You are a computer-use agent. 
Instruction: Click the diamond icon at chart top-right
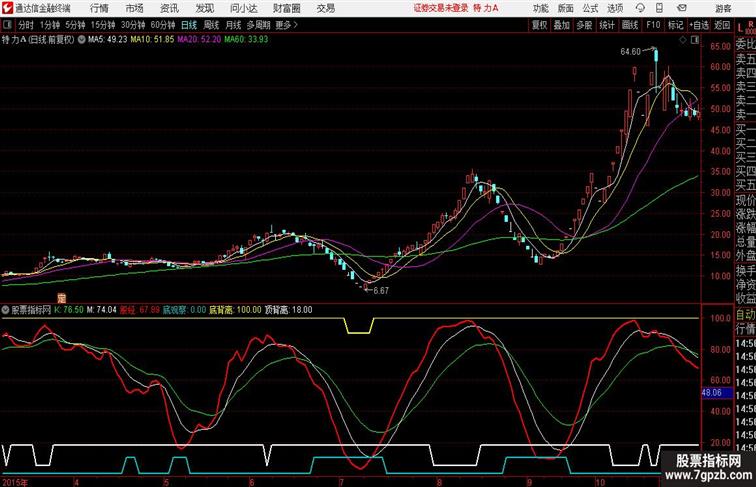[x=683, y=40]
